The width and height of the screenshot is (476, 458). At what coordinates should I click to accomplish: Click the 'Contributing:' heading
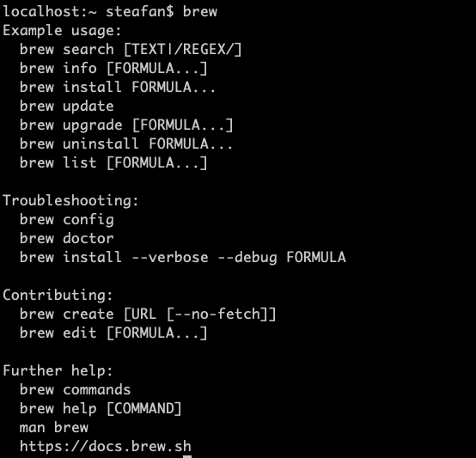click(58, 295)
